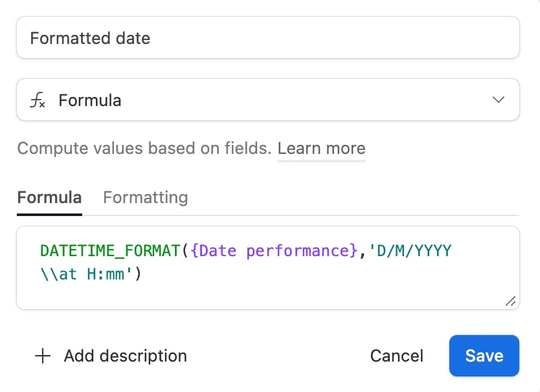This screenshot has height=392, width=540.
Task: Cancel the field editing
Action: [396, 356]
